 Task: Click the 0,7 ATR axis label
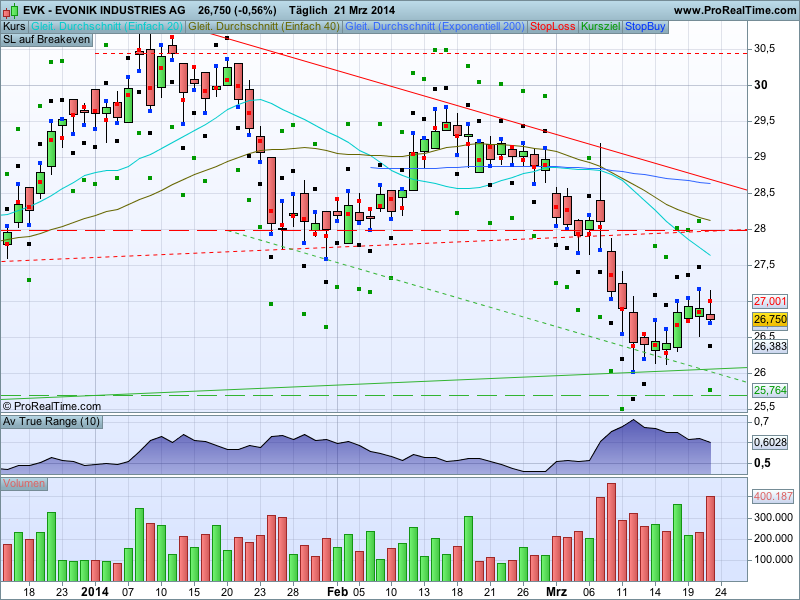coord(762,421)
